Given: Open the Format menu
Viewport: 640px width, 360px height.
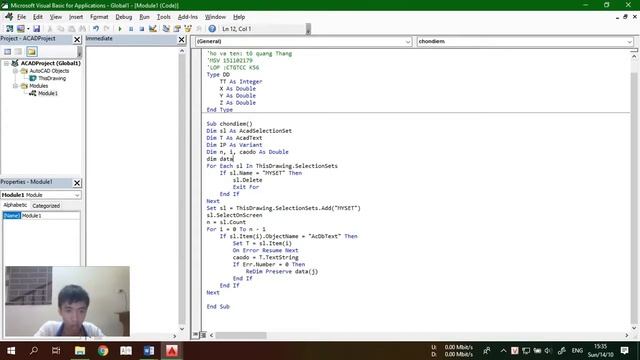Looking at the screenshot, I should coord(99,17).
